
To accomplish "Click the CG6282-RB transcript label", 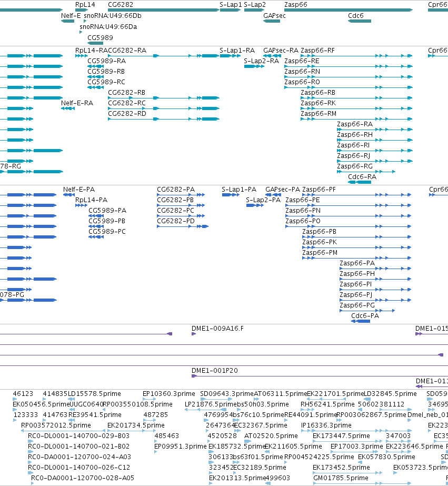I will (126, 93).
